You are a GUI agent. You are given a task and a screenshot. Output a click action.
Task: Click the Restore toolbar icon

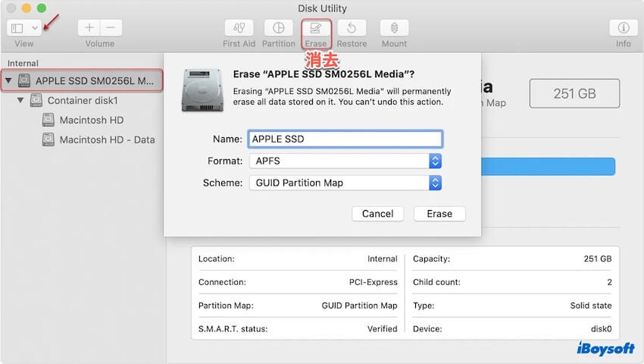pos(352,28)
